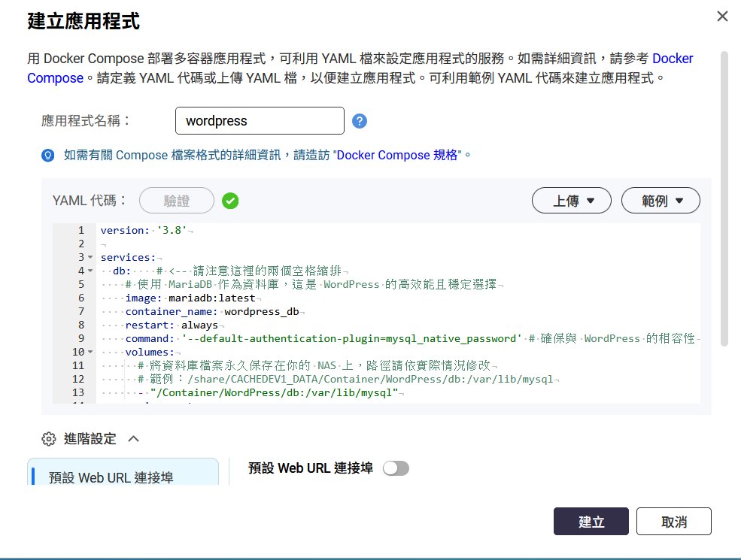Click the line 'image: mariadb:latest'
The image size is (741, 560).
click(190, 298)
